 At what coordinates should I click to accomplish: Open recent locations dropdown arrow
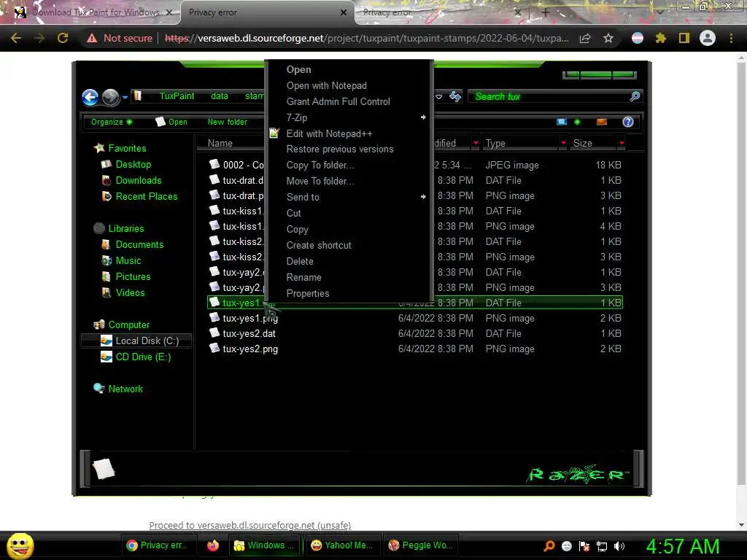(x=125, y=97)
